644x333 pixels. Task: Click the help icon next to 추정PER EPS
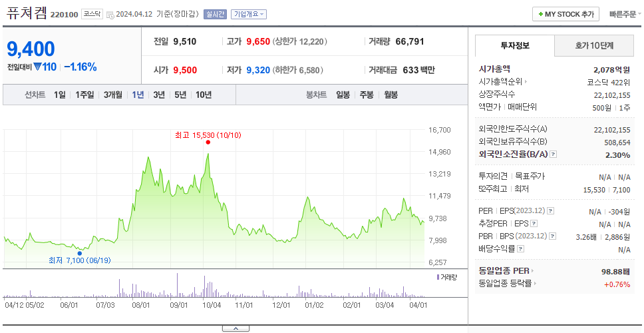click(x=534, y=224)
